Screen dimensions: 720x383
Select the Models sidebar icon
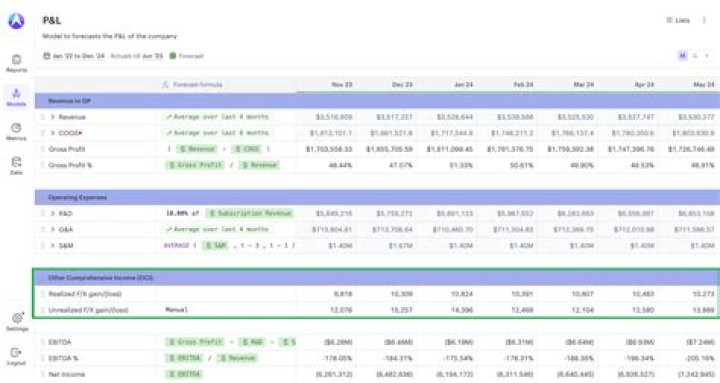(17, 97)
